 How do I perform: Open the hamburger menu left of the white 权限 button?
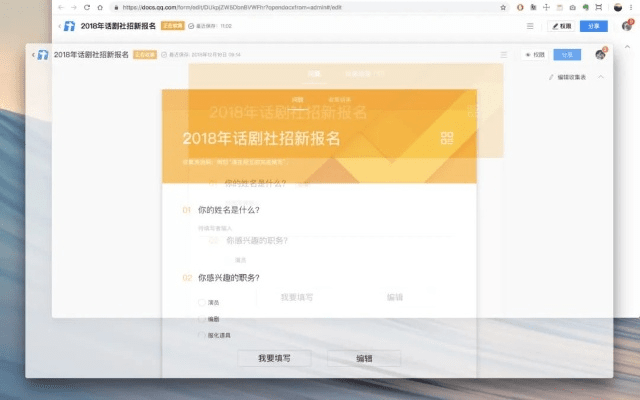[529, 26]
